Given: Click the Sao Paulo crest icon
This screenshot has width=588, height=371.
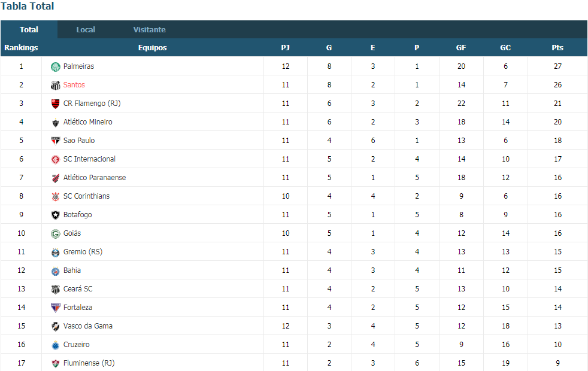Looking at the screenshot, I should (x=56, y=141).
